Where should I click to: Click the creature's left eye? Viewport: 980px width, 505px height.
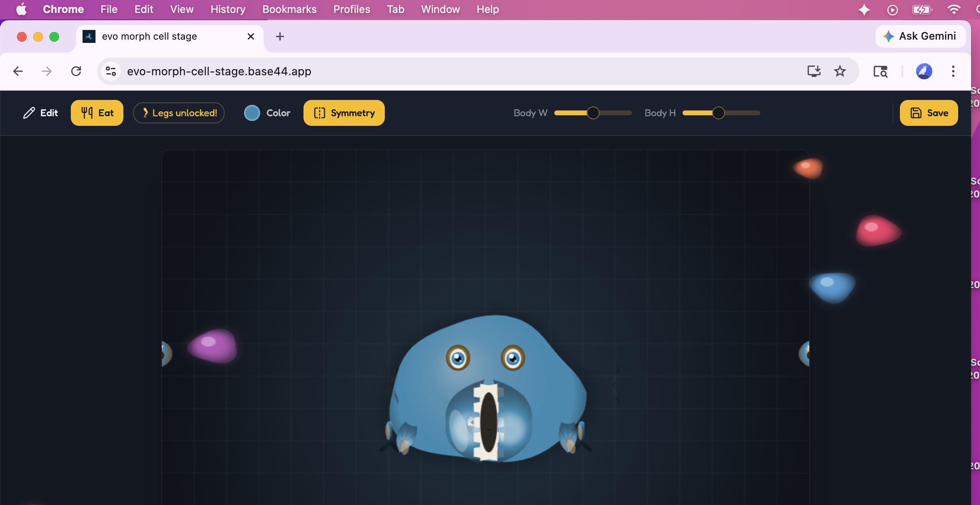click(458, 358)
